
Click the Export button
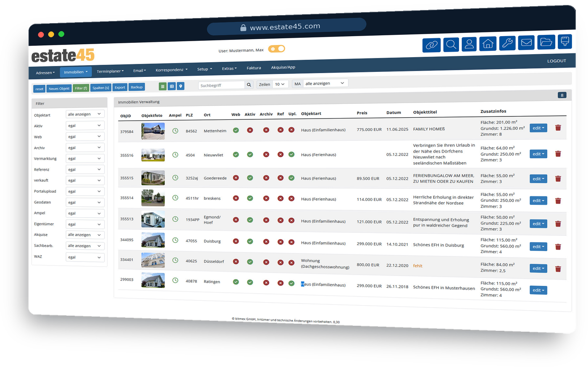tap(120, 87)
